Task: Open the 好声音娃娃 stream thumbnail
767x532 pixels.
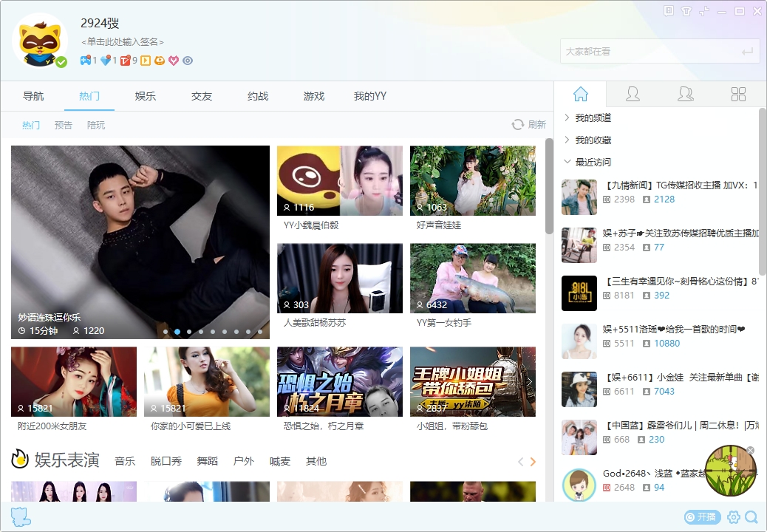Action: pos(472,180)
